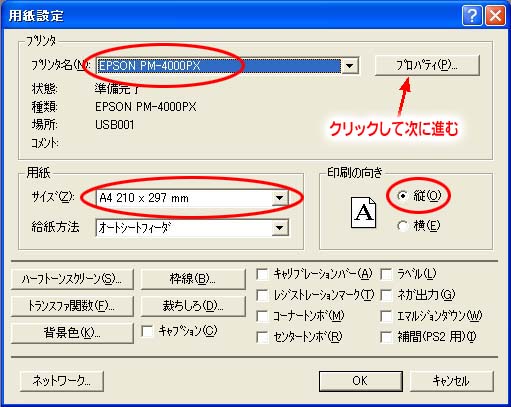This screenshot has width=511, height=407.
Task: Click the help question mark icon
Action: pos(471,15)
